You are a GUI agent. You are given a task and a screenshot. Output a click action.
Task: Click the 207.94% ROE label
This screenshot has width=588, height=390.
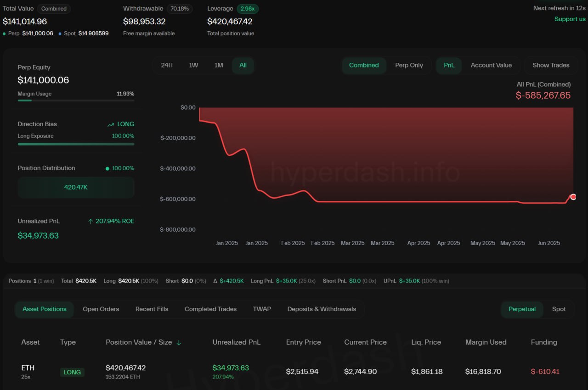click(115, 221)
